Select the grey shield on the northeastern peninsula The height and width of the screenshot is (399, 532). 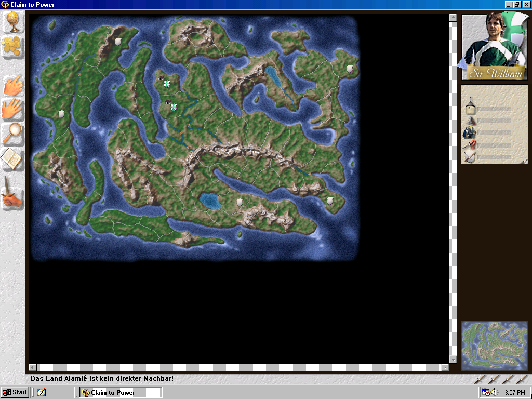coord(350,69)
